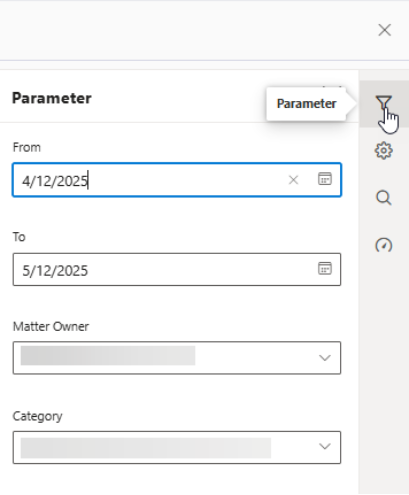409x495 pixels.
Task: Focus the To date field showing 5/12/2025
Action: pos(177,269)
